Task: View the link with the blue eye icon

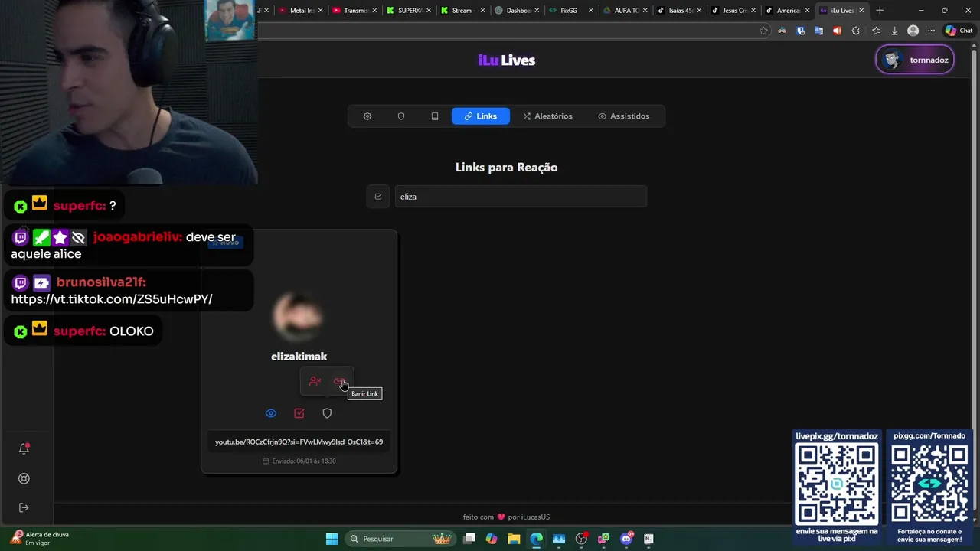Action: pyautogui.click(x=271, y=413)
